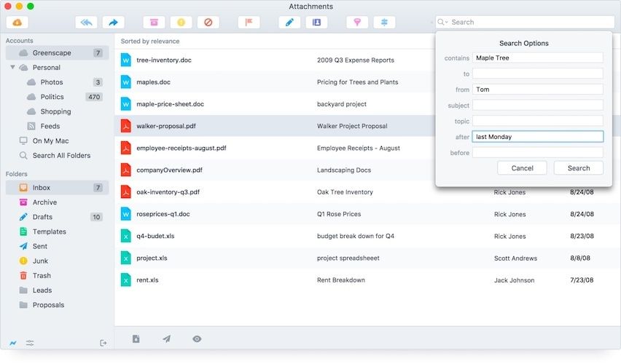Toggle sidebar settings sliders icon
This screenshot has width=621, height=364.
30,343
